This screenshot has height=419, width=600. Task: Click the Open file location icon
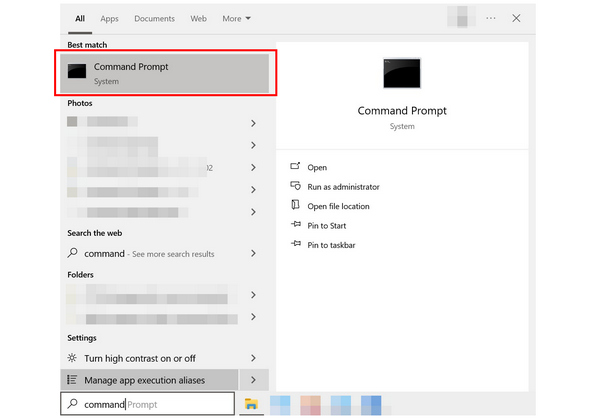click(x=295, y=206)
